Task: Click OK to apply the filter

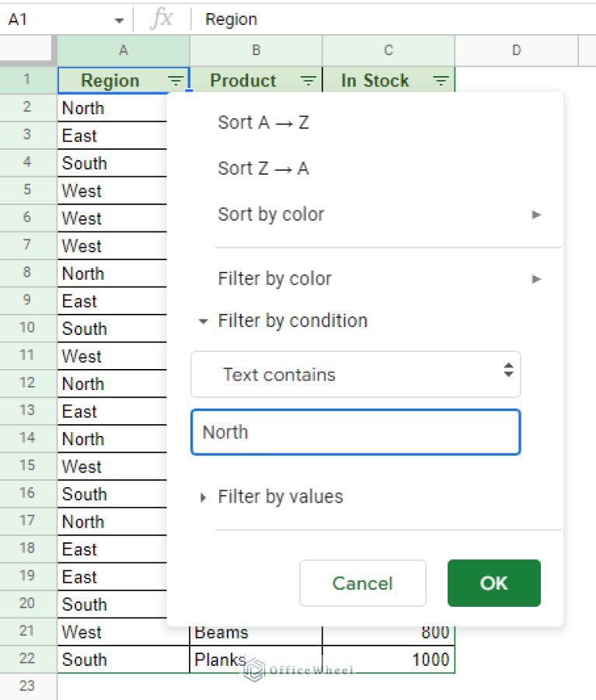Action: [493, 583]
